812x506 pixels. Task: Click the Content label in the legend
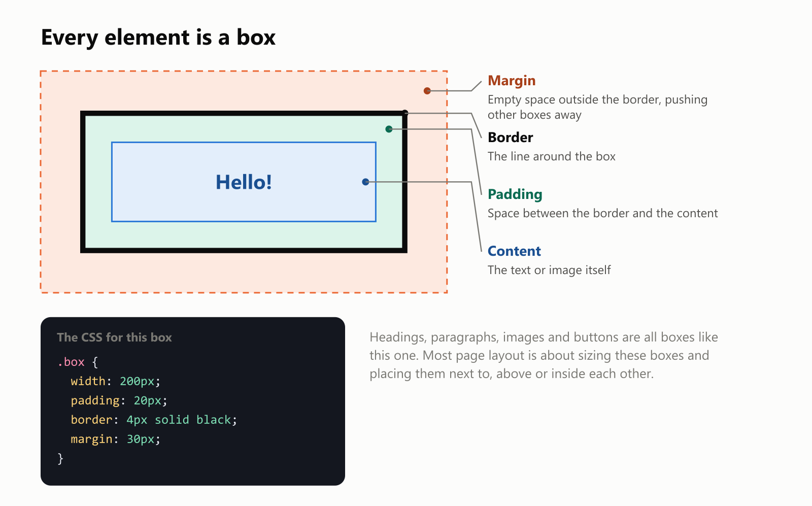click(x=514, y=251)
